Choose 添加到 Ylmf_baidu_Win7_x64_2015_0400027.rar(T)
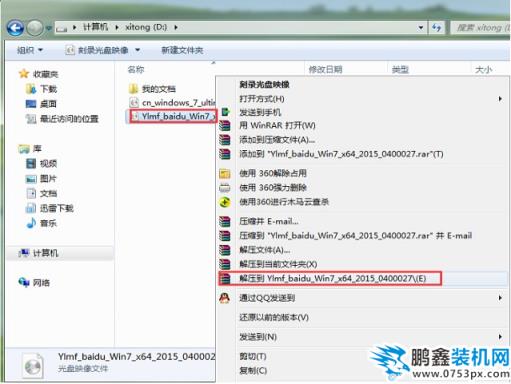 [341, 154]
